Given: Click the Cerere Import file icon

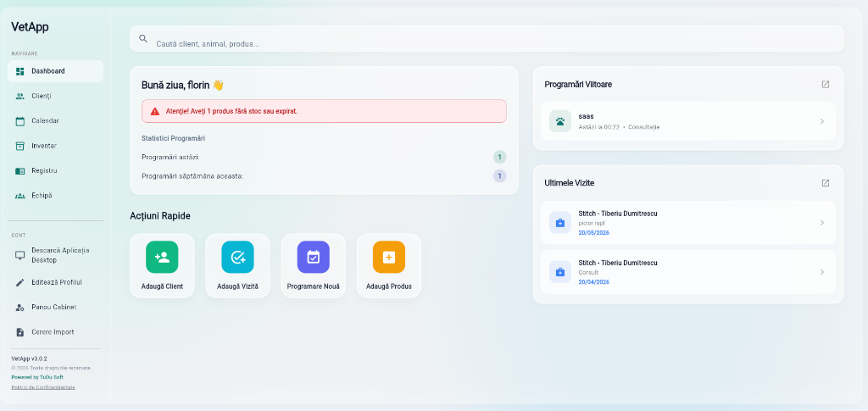Looking at the screenshot, I should click(20, 332).
